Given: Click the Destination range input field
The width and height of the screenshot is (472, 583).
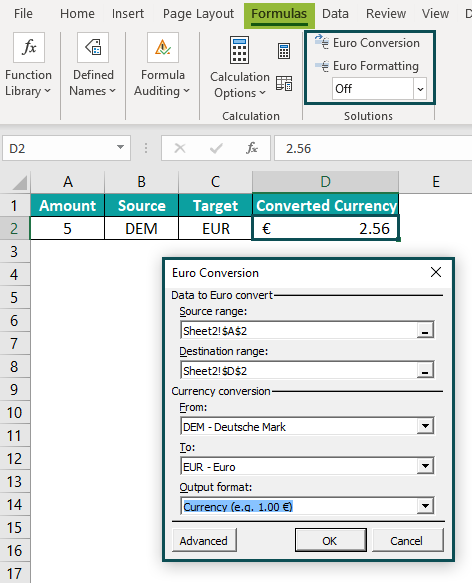Looking at the screenshot, I should 299,370.
